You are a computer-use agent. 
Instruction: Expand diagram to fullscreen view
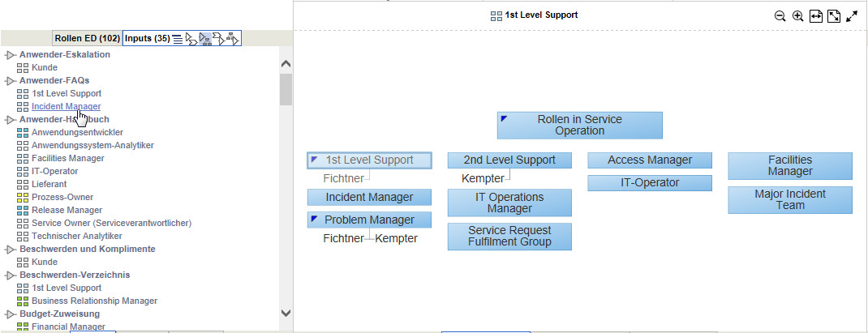(852, 16)
